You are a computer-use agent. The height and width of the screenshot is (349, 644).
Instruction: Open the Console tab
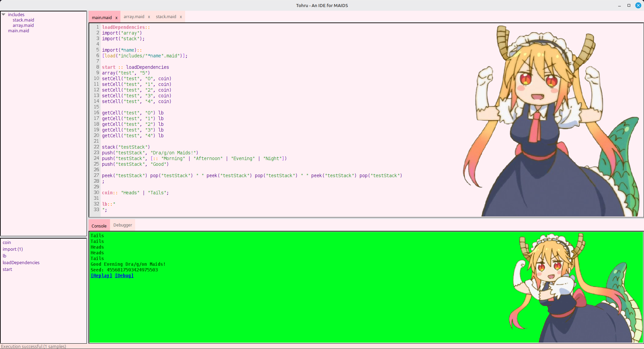pos(99,226)
